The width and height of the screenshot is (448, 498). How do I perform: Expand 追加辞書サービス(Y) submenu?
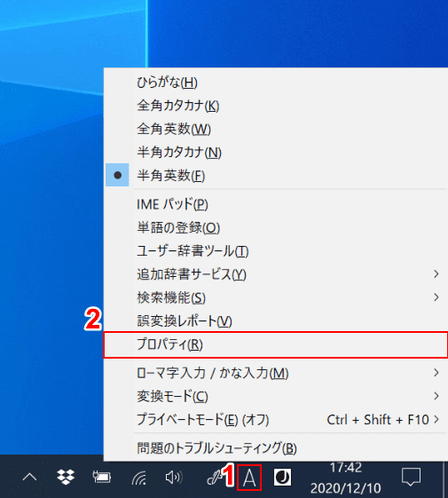[x=276, y=274]
